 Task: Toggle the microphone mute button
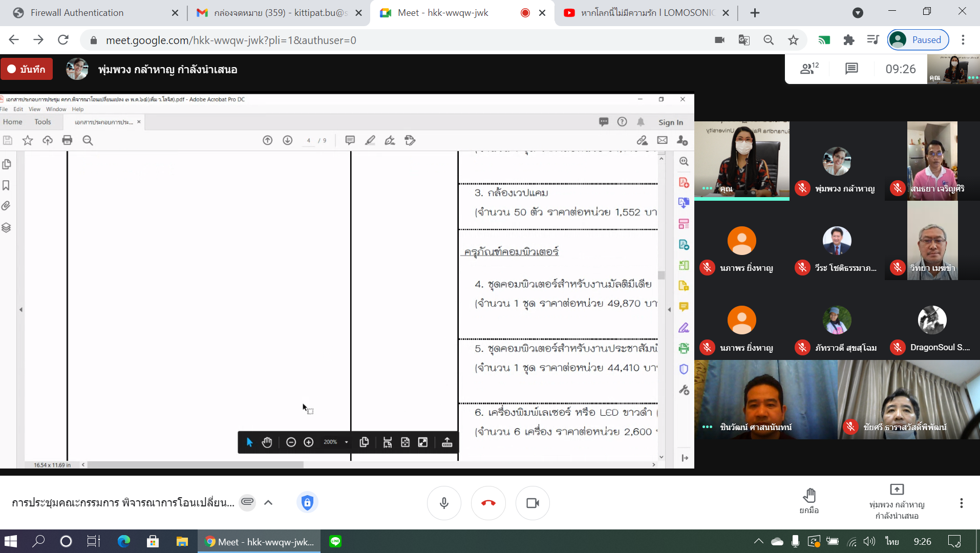[x=444, y=503]
